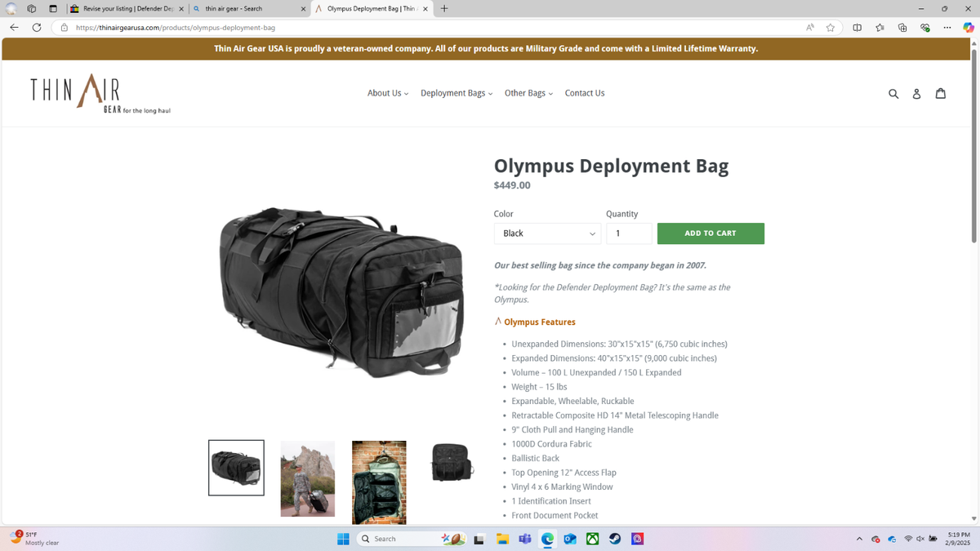
Task: Close the thin air gear Search tab
Action: pyautogui.click(x=303, y=9)
